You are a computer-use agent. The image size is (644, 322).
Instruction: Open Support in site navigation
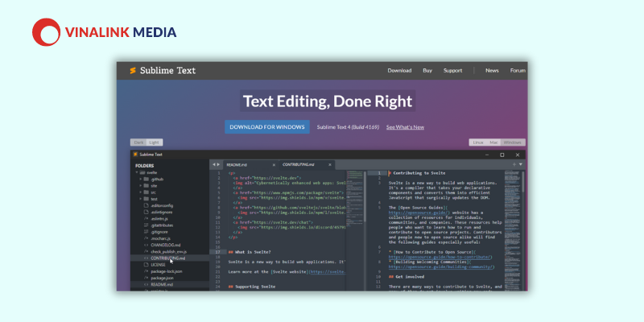[452, 71]
